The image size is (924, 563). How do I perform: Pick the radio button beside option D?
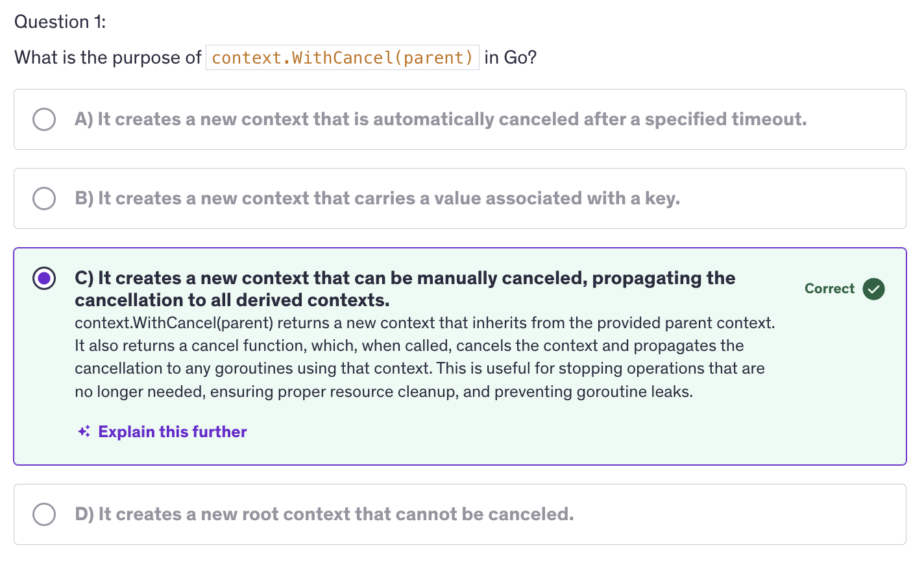(x=44, y=514)
